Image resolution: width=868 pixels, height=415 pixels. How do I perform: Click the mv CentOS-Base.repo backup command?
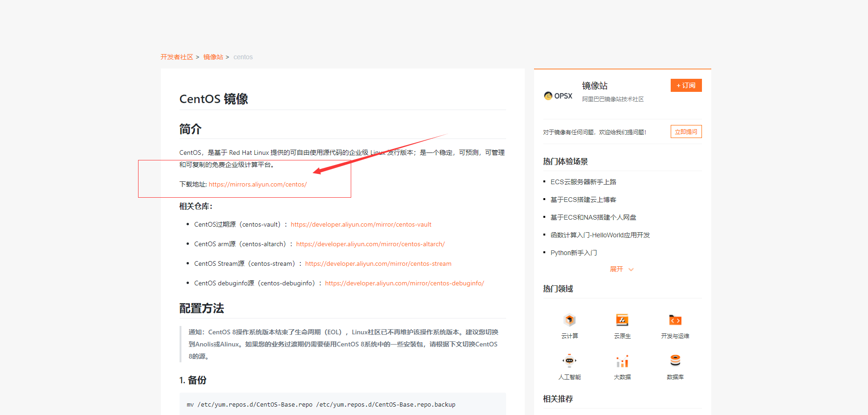tap(321, 404)
